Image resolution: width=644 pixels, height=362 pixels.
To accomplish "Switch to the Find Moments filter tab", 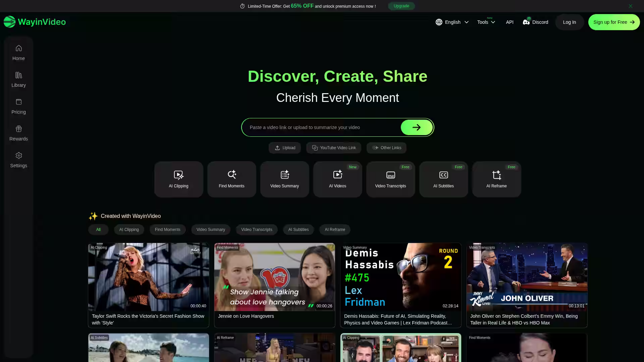I will click(167, 230).
